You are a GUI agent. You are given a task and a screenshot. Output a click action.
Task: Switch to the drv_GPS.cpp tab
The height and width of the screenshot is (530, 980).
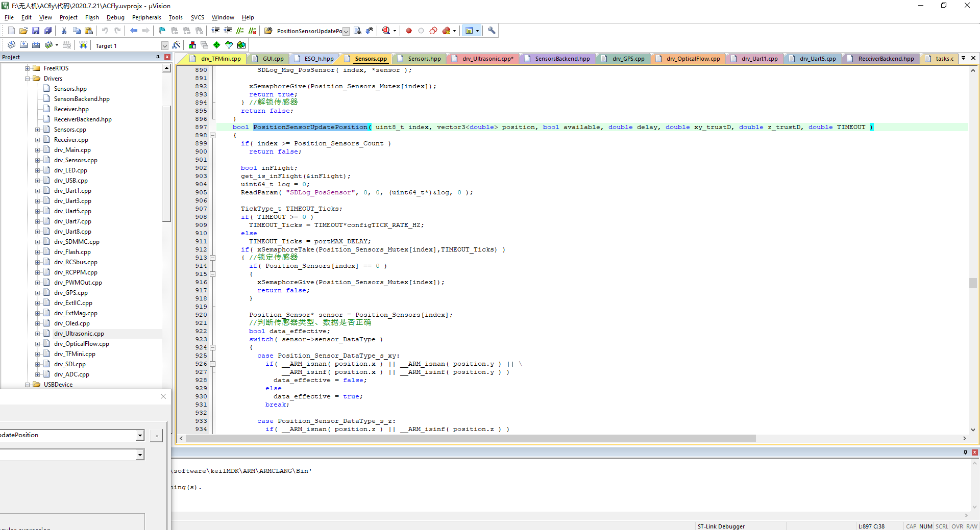coord(628,59)
